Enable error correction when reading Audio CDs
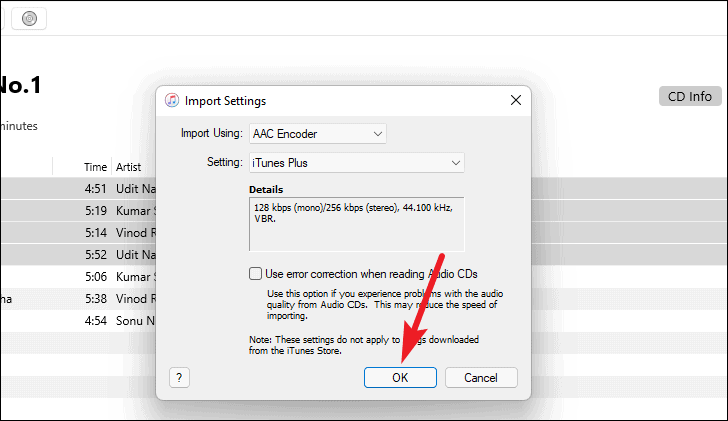728x421 pixels. pyautogui.click(x=255, y=274)
